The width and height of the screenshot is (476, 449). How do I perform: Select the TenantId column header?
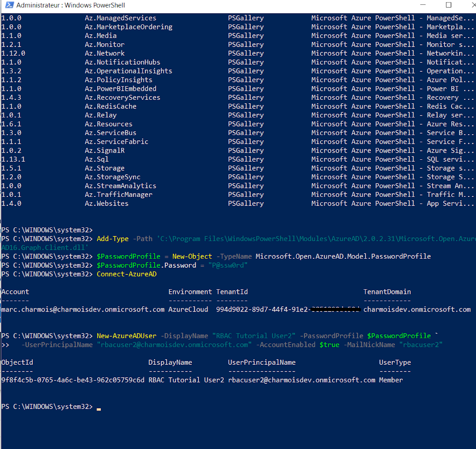point(231,292)
